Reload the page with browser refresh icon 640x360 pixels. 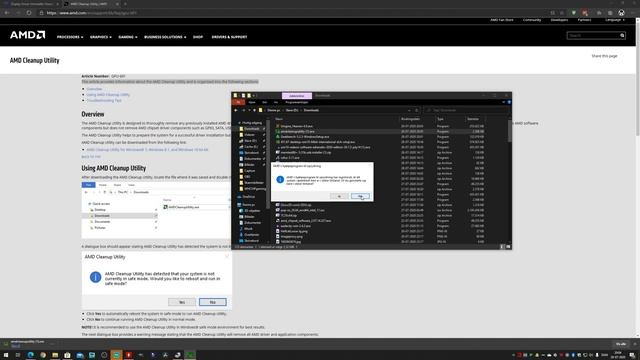tap(29, 13)
